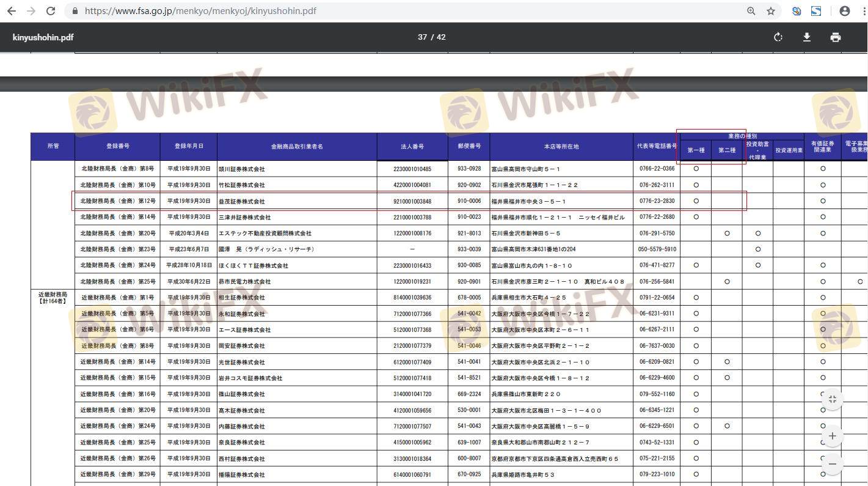Click the 郵便番号 column header
868x486 pixels.
(469, 147)
